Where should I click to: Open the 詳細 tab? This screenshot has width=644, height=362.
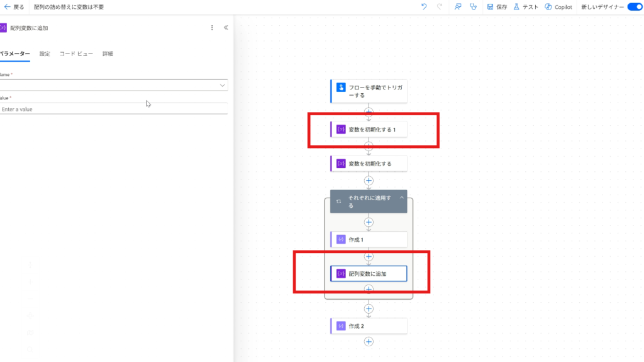point(108,54)
